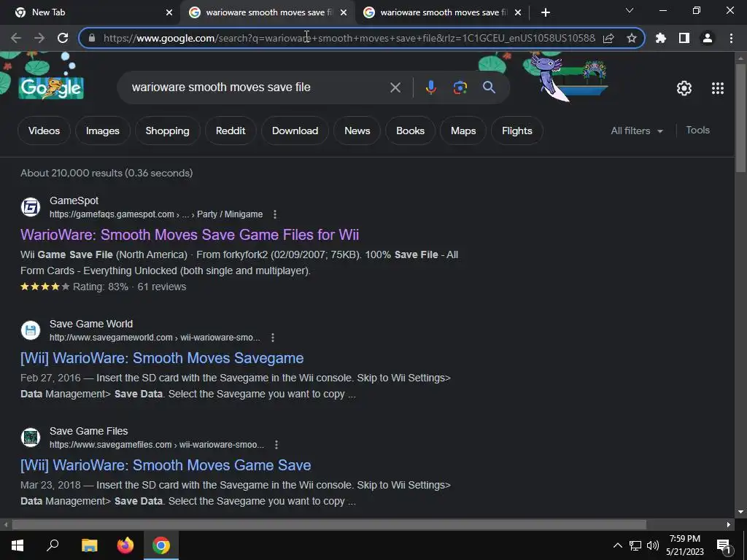Clear the search box with the X icon
Viewport: 747px width, 560px height.
point(395,87)
